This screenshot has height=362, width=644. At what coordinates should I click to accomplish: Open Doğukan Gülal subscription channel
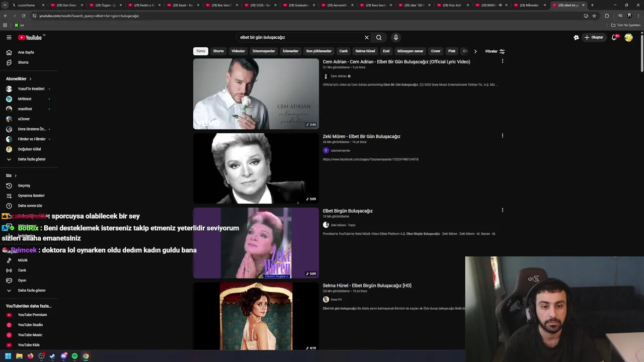[29, 149]
